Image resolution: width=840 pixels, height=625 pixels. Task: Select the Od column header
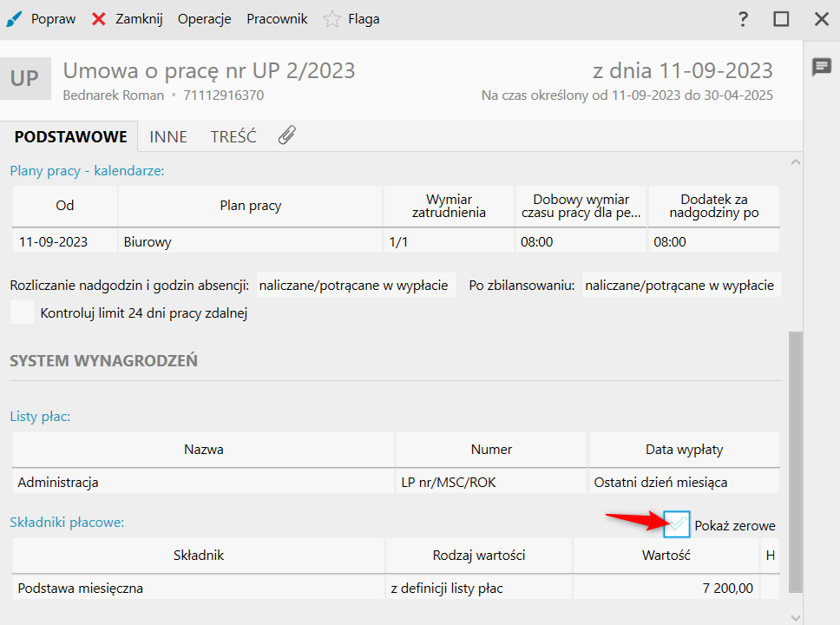65,206
